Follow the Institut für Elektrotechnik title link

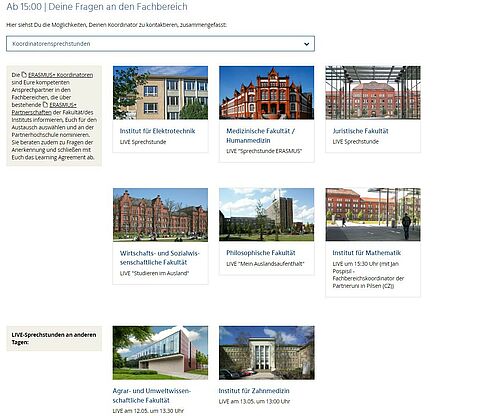click(x=157, y=131)
